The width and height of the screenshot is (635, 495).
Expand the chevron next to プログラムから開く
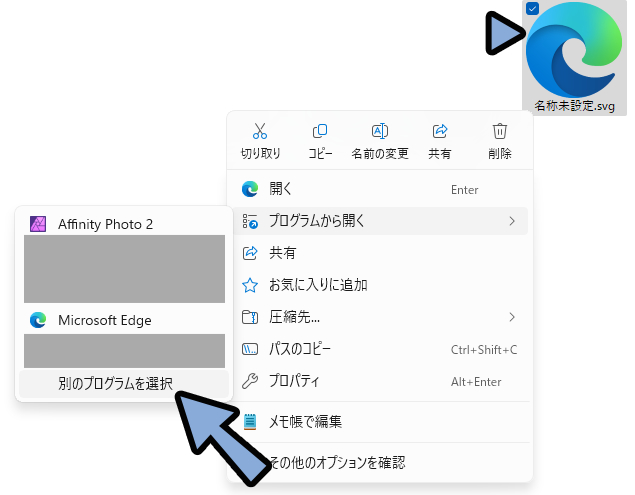click(512, 221)
